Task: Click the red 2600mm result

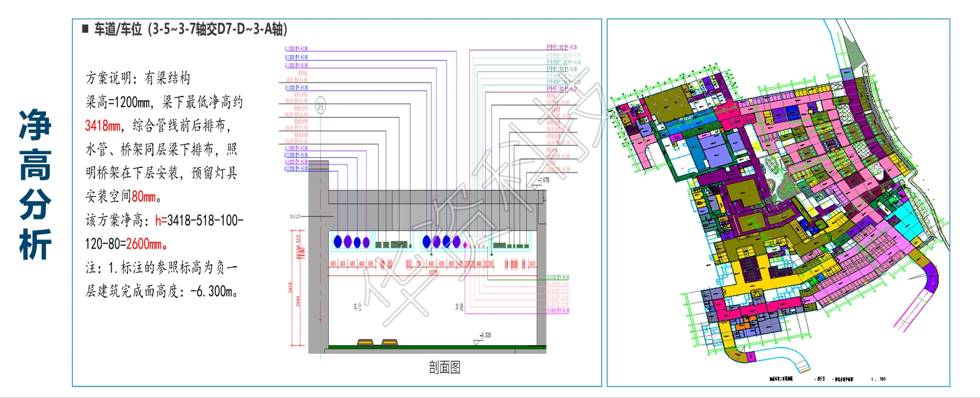Action: 145,244
